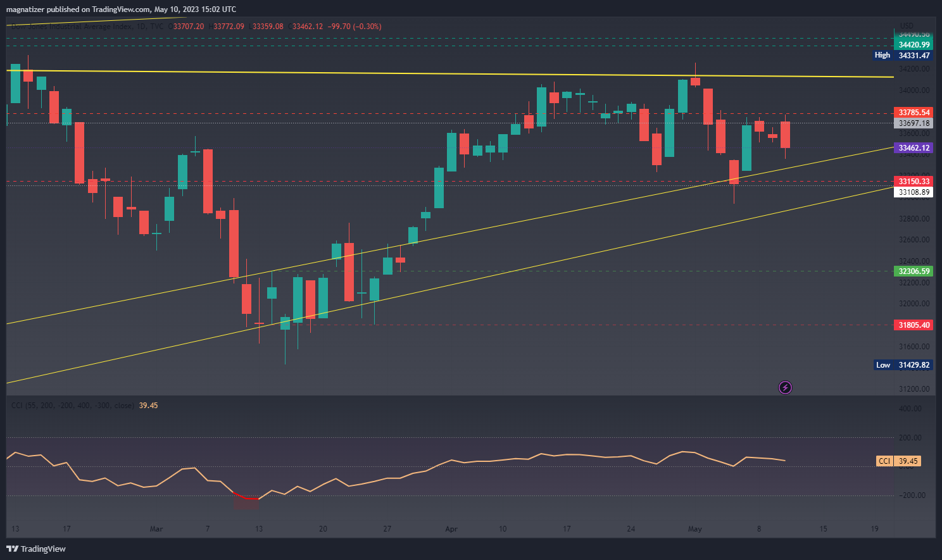The image size is (942, 560).
Task: Click the Apr label on time axis
Action: (451, 529)
